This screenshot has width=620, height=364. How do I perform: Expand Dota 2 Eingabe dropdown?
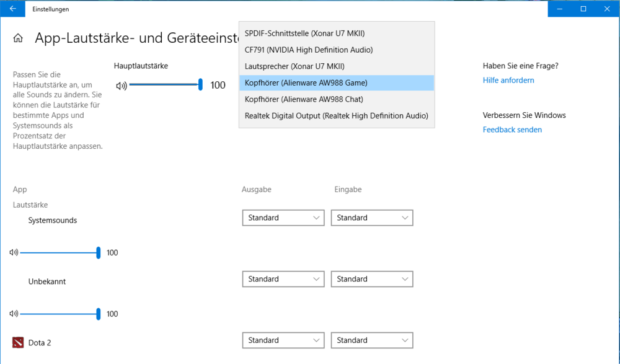click(372, 340)
